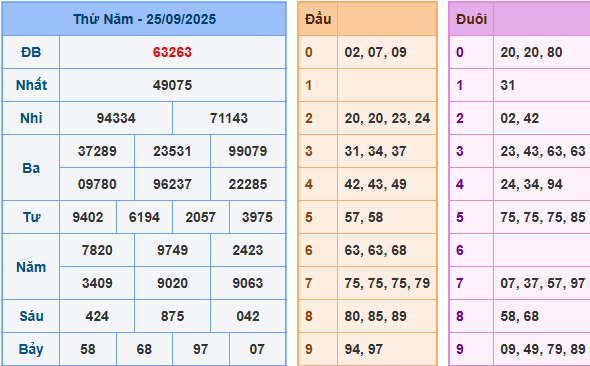Viewport: 590px width, 366px height.
Task: Select the Bảy row cell 97
Action: pos(201,349)
